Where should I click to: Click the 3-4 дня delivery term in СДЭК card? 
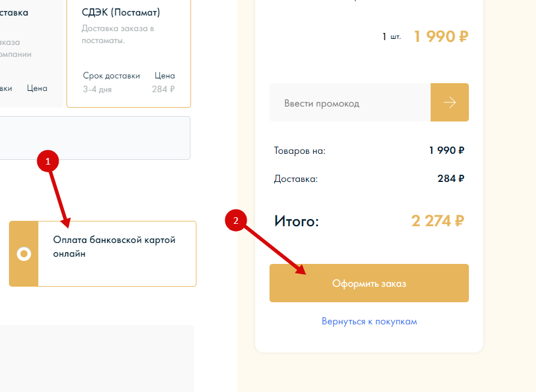pos(97,89)
